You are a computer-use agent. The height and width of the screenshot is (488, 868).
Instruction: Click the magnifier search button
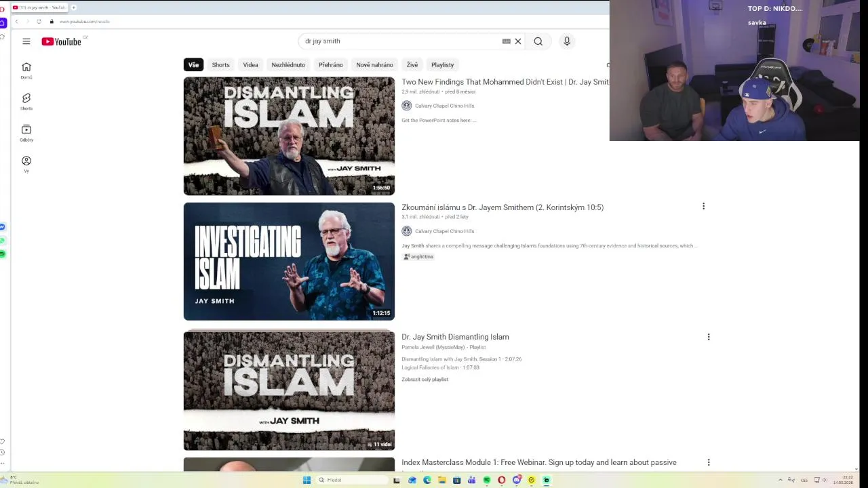pos(538,41)
